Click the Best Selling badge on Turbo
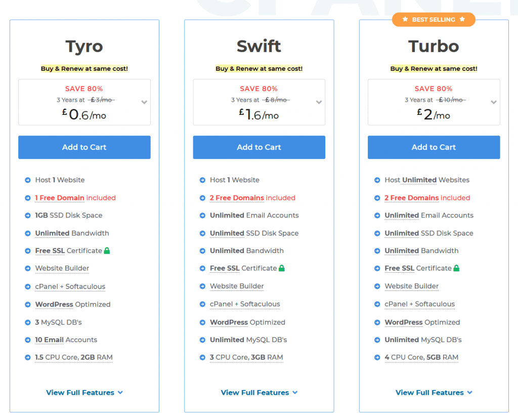This screenshot has width=518, height=420. pyautogui.click(x=434, y=20)
